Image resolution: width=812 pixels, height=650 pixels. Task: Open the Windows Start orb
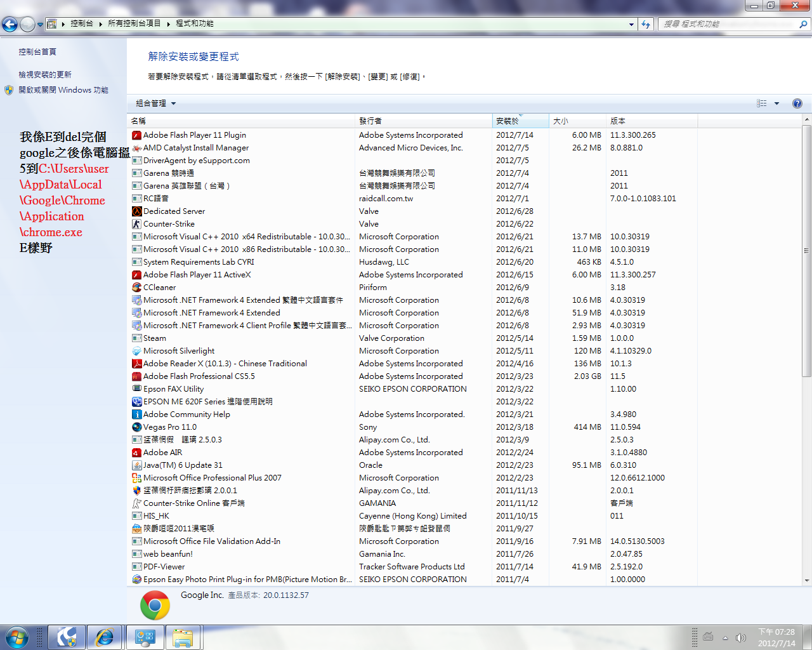point(17,637)
